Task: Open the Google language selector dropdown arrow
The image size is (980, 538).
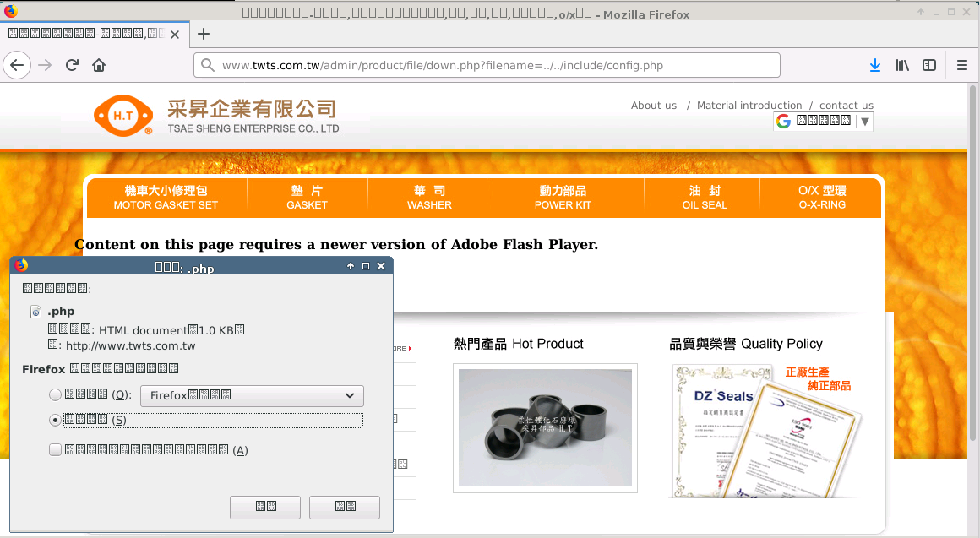Action: click(x=865, y=122)
